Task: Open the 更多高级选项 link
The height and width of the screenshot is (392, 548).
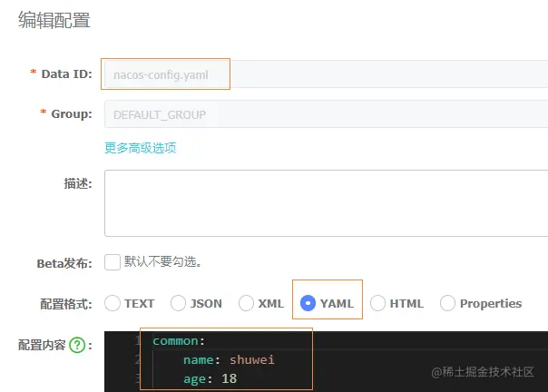Action: click(x=140, y=148)
